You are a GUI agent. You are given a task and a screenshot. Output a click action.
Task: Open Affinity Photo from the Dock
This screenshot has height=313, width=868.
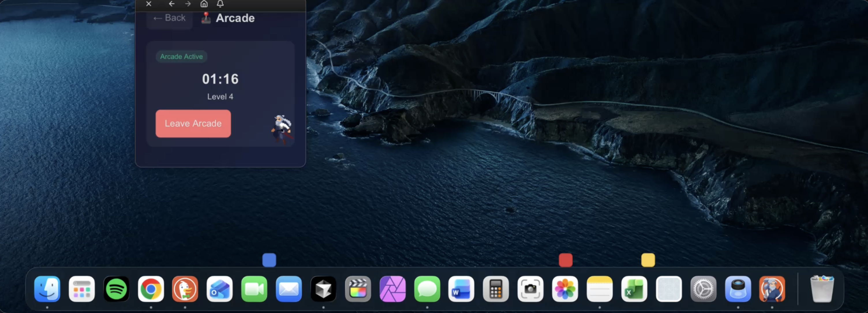pos(392,289)
